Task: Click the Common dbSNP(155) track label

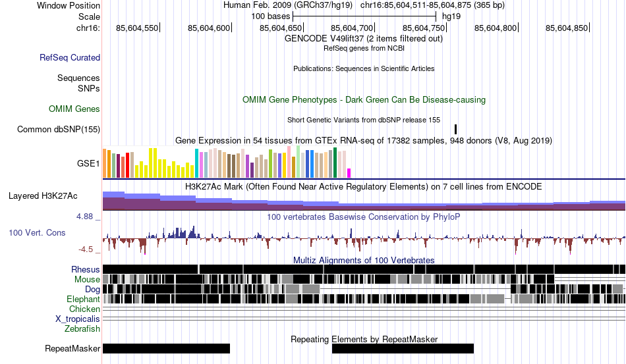Action: click(x=59, y=129)
